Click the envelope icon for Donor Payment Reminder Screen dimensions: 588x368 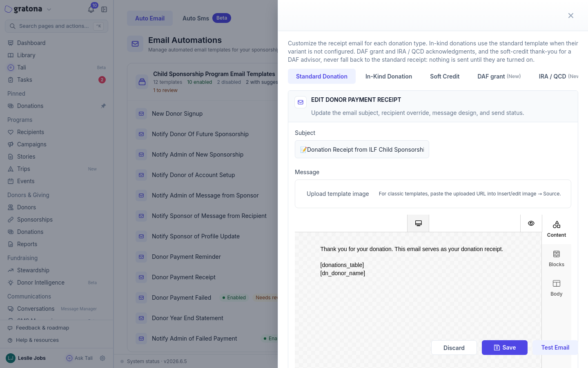[141, 257]
